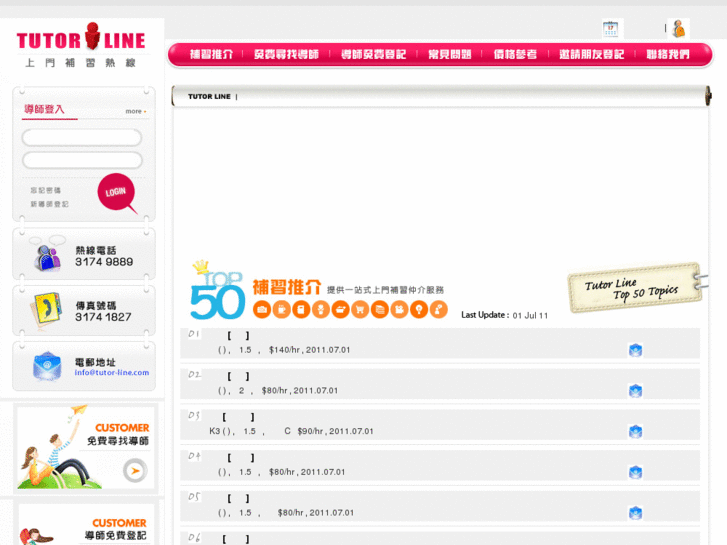The height and width of the screenshot is (545, 727).
Task: Click the hotline phone people icon
Action: [x=48, y=256]
